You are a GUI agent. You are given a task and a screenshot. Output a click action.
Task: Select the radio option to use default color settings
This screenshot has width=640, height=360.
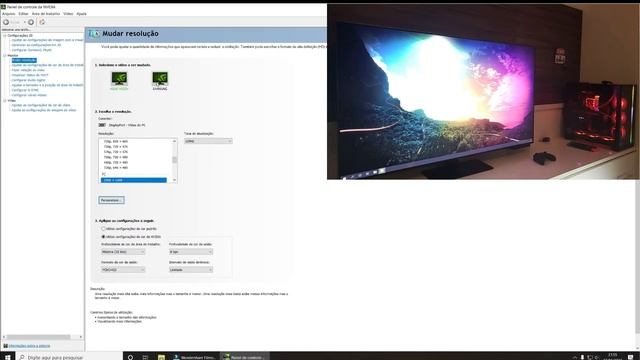tap(103, 229)
